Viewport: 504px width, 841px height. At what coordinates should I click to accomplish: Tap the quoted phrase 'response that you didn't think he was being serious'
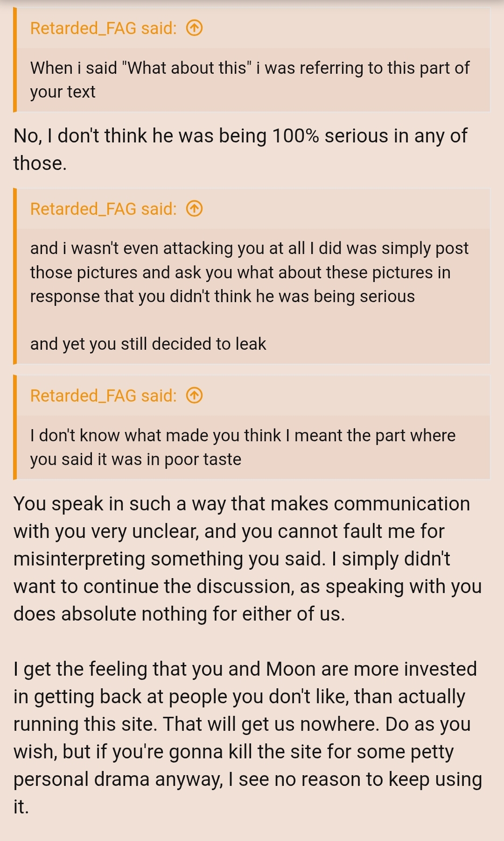click(223, 296)
